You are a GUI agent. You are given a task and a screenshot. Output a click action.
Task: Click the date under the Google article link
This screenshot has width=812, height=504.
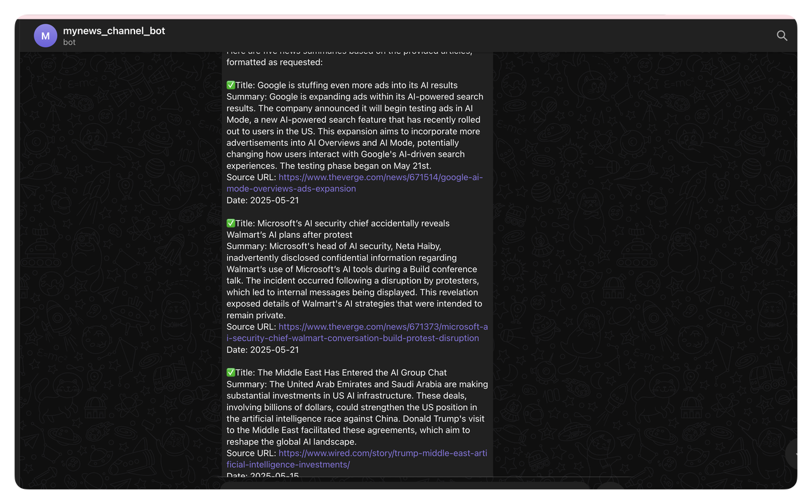click(263, 200)
